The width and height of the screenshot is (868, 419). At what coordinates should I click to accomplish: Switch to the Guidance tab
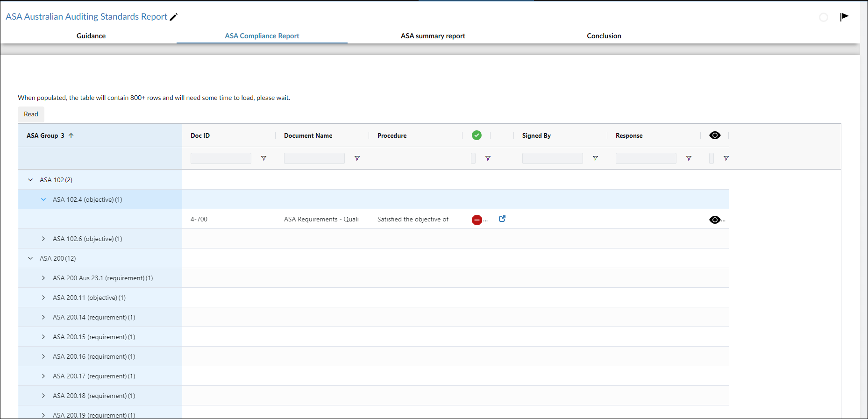[x=91, y=36]
